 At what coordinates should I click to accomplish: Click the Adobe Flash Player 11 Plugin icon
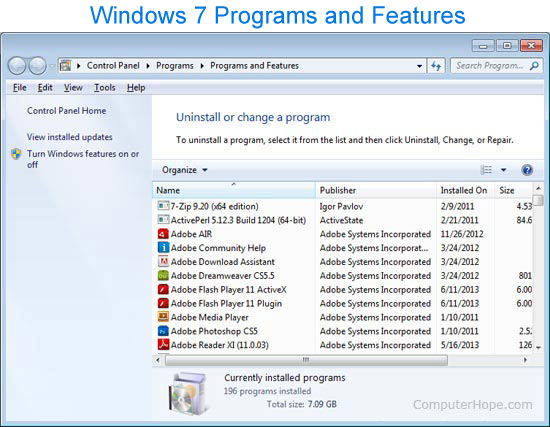(x=163, y=303)
